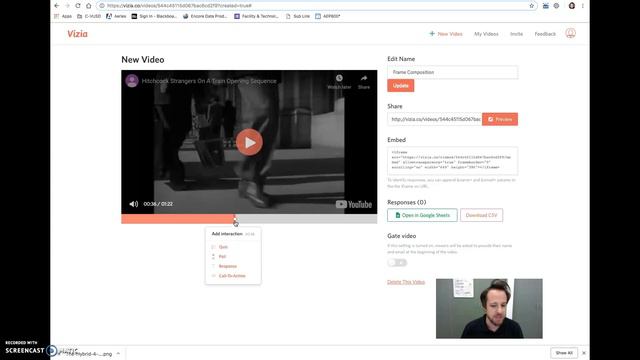640x360 pixels.
Task: Click the video title 'Hitchcock Strangers On A Train'
Action: (x=209, y=81)
